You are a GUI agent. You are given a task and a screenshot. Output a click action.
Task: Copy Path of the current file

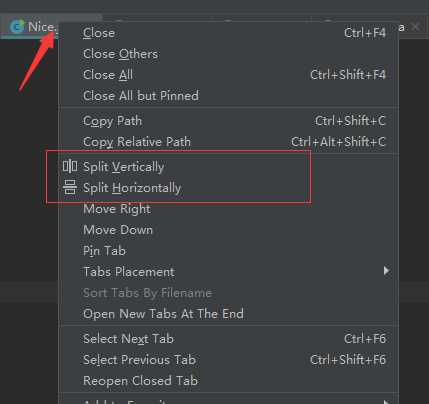229,121
